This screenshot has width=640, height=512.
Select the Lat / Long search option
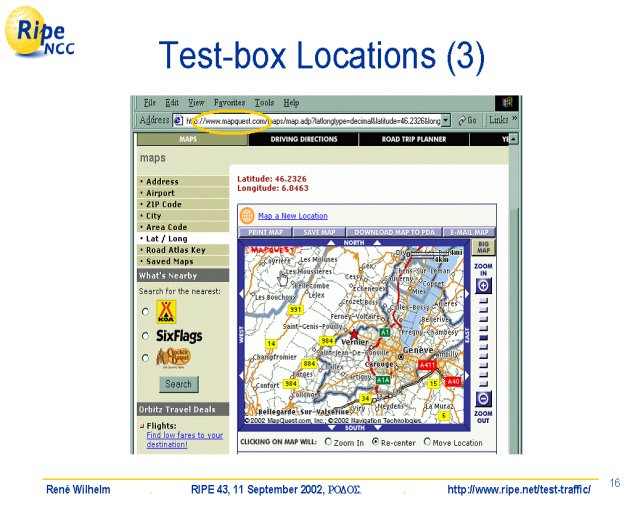[x=183, y=239]
